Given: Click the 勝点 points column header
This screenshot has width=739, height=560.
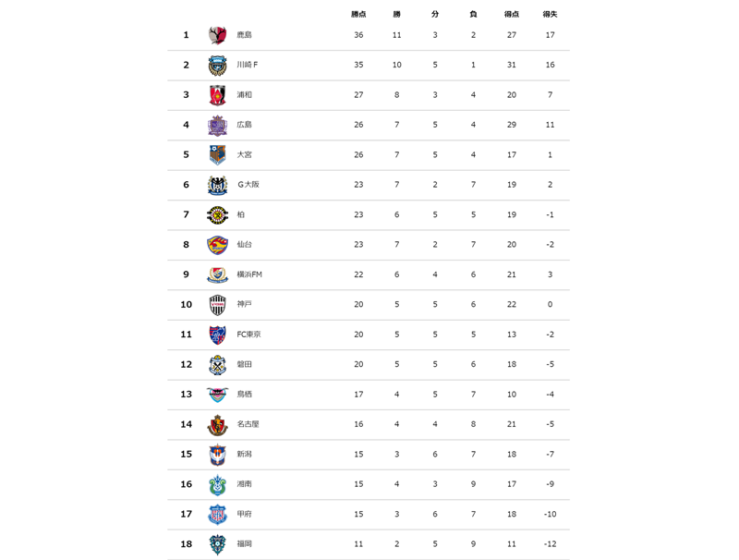Looking at the screenshot, I should coord(358,14).
